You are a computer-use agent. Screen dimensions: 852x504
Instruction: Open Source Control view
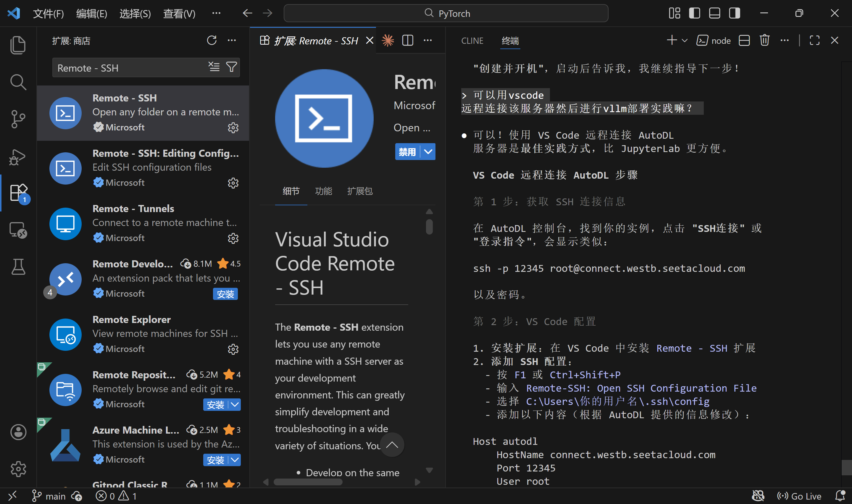pos(18,119)
